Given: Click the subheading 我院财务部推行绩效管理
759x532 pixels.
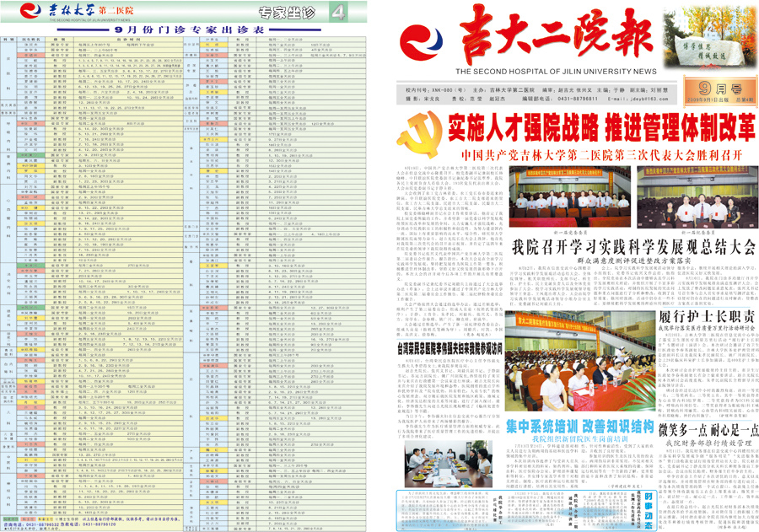Looking at the screenshot, I should (x=708, y=443).
